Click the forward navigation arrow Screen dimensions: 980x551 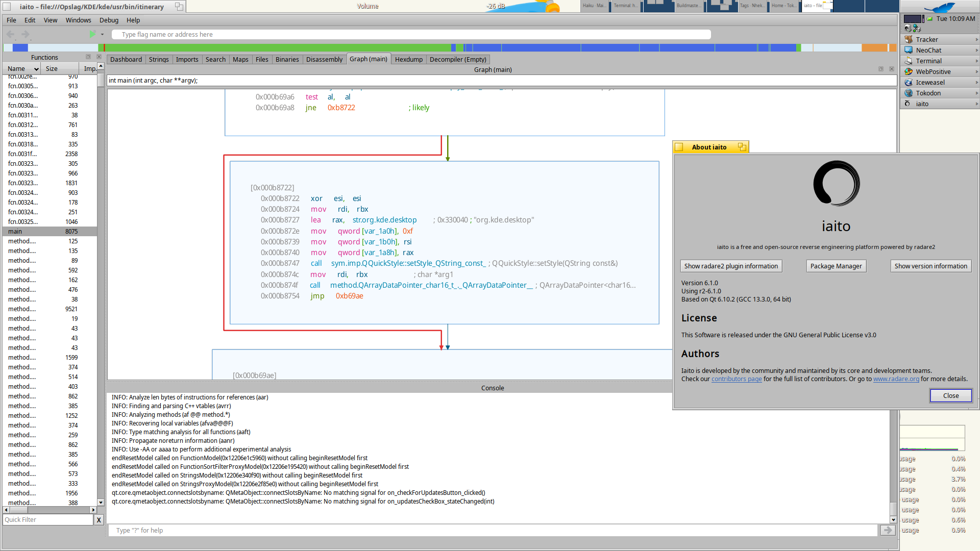pos(26,34)
